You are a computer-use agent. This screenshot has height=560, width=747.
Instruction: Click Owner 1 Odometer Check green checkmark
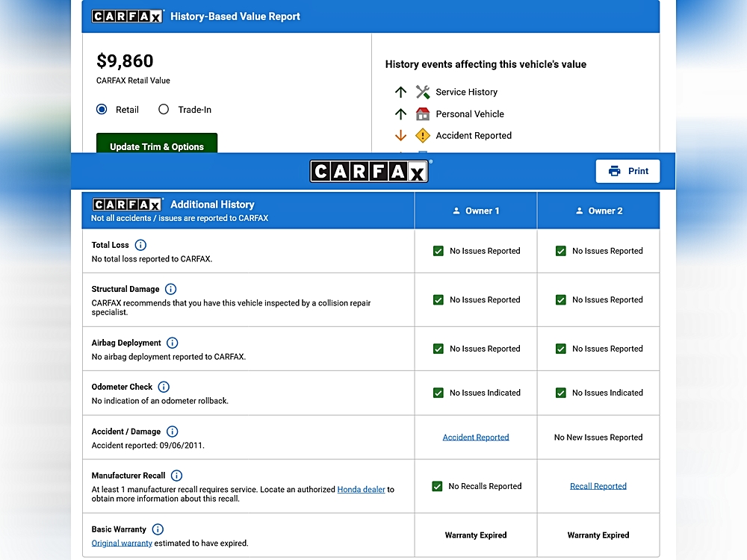click(x=438, y=393)
